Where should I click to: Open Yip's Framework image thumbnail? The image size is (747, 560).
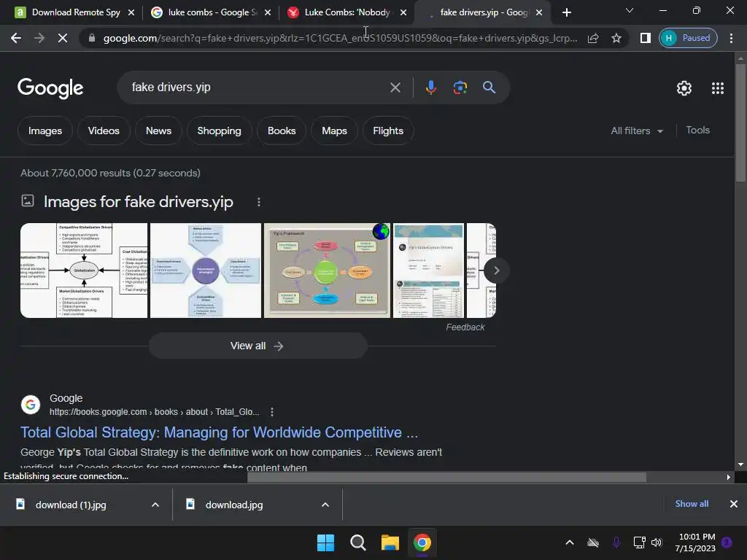pos(328,271)
